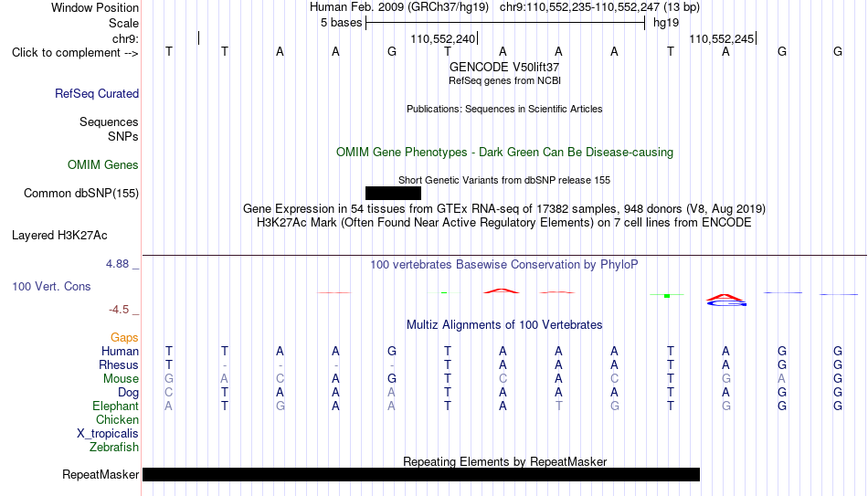Click 'RefSeq genes from NCBI' title
868x496 pixels.
504,80
